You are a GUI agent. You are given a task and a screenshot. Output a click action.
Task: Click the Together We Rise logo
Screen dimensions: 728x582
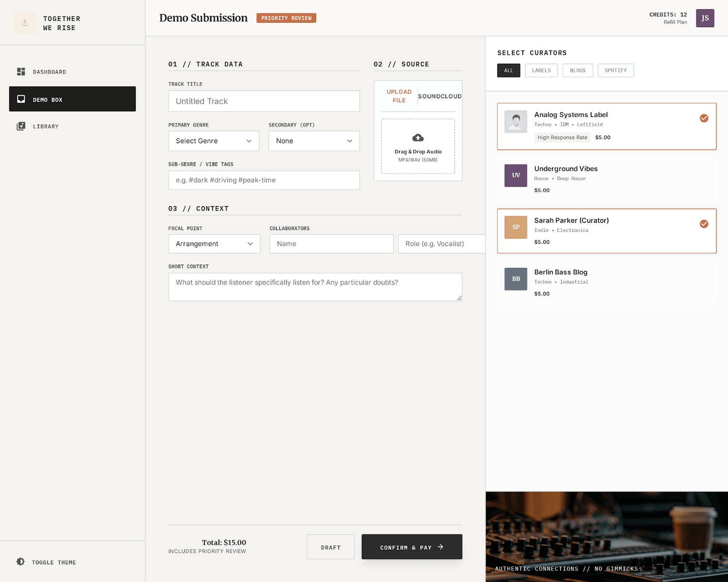tap(25, 23)
